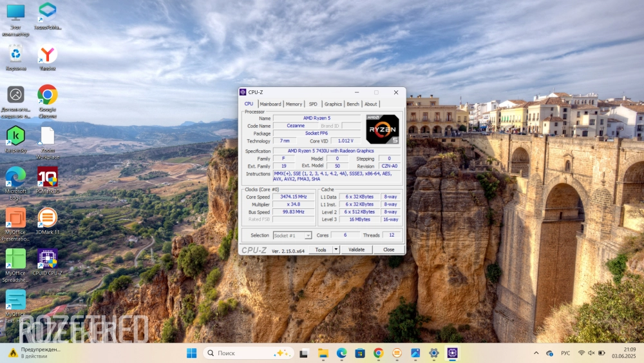Show hidden system tray icons chevron
The width and height of the screenshot is (644, 363).
coord(536,353)
